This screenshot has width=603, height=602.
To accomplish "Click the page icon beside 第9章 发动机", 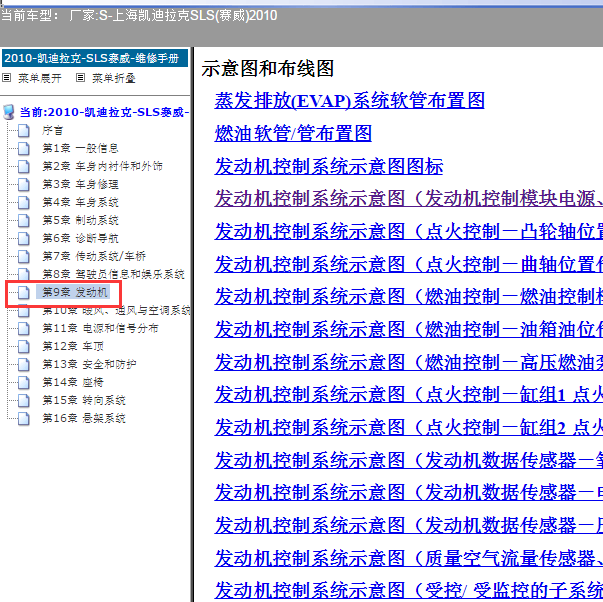I will click(23, 292).
